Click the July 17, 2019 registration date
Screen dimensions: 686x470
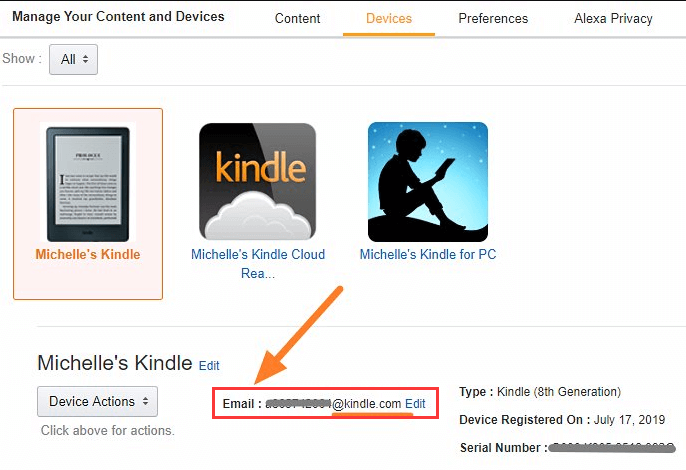click(629, 420)
